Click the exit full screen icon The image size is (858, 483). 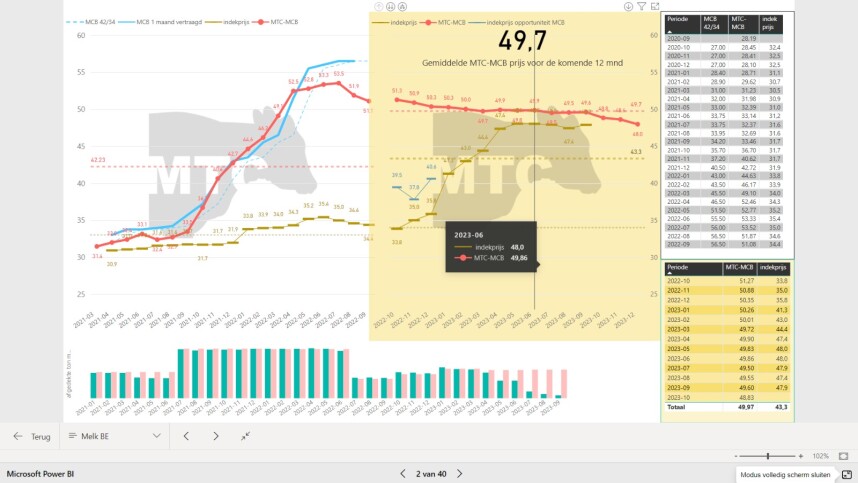click(847, 474)
